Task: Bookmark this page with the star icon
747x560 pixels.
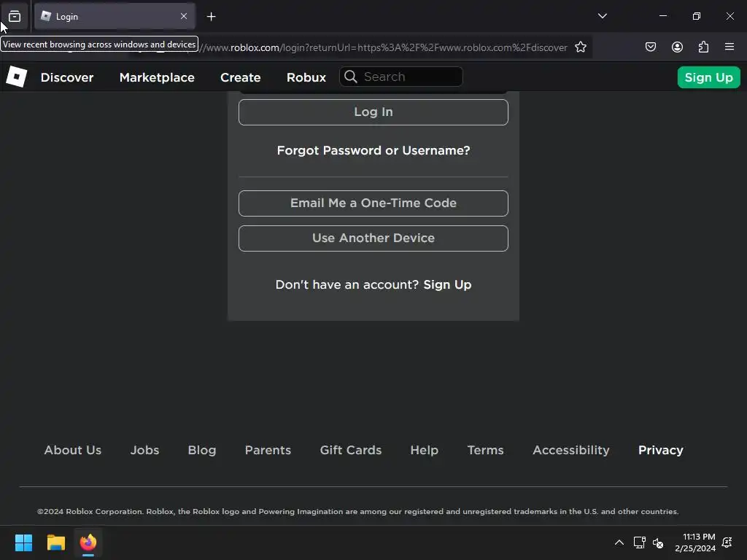Action: click(x=580, y=47)
